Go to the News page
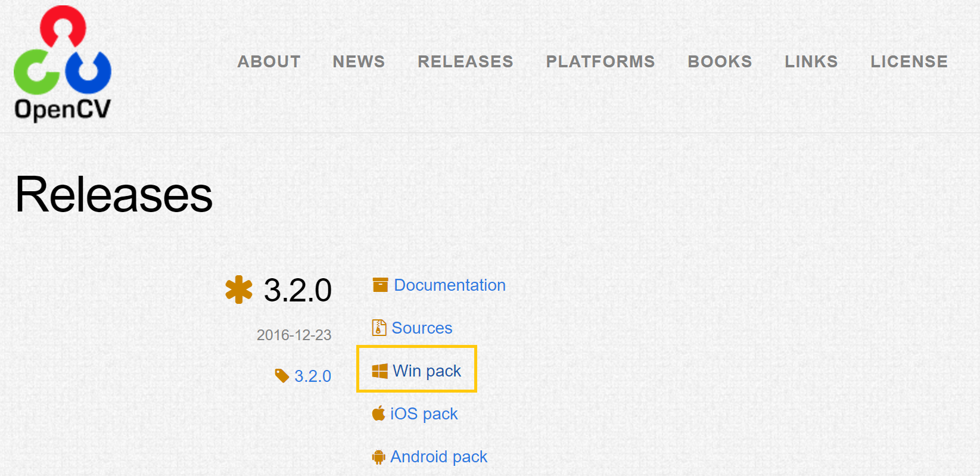 [359, 61]
